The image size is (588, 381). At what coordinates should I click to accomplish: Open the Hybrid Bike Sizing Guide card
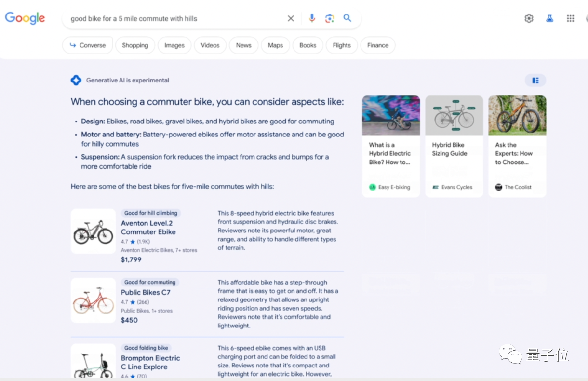tap(454, 146)
